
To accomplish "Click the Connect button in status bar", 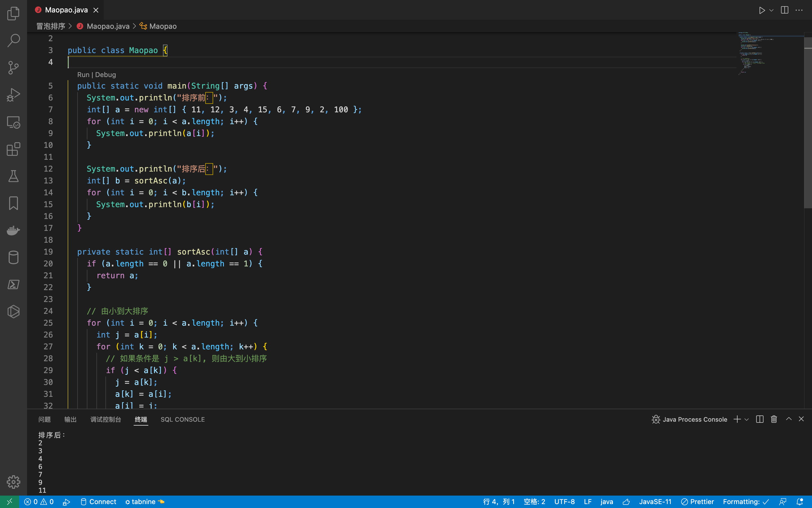I will pos(98,502).
